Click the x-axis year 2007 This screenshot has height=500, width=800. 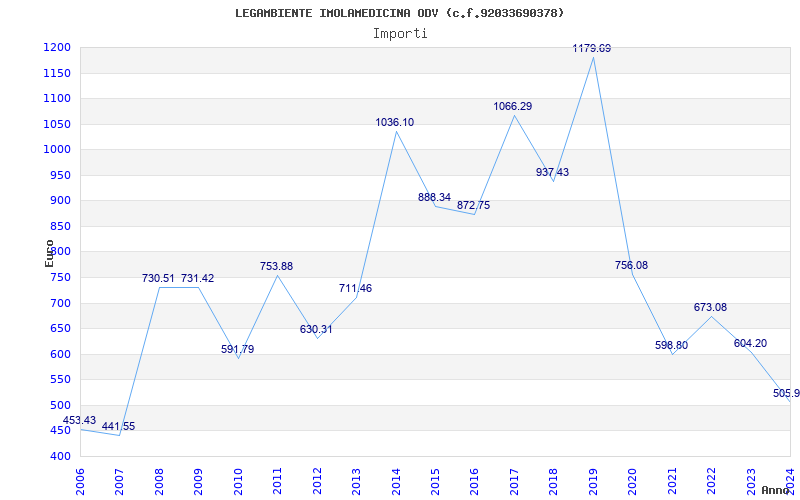[x=119, y=481]
